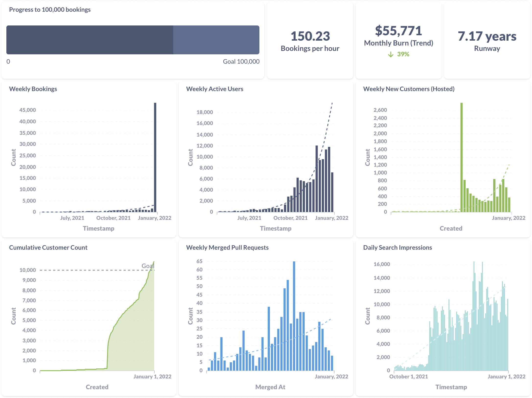Click the Monthly Burn (Trend) label
The image size is (532, 398).
pyautogui.click(x=399, y=43)
